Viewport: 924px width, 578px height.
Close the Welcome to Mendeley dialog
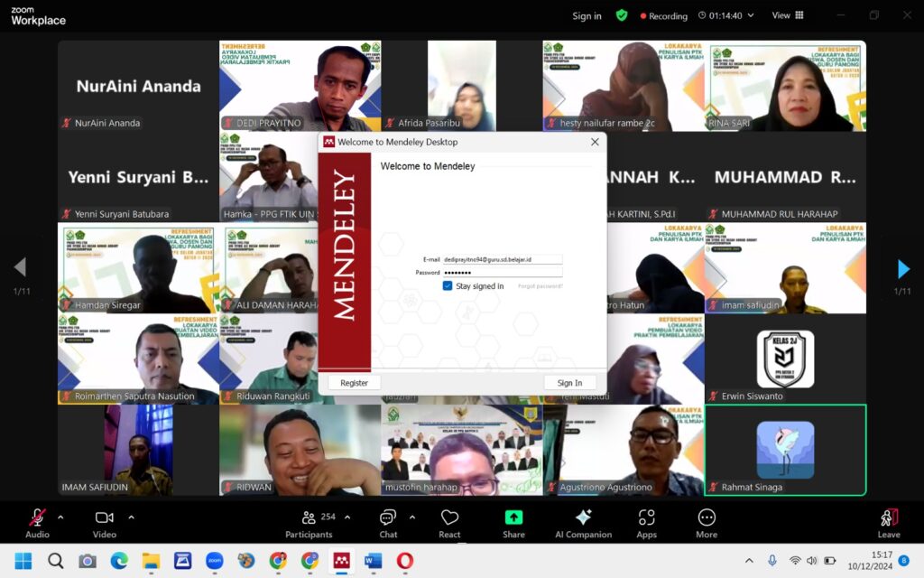[x=596, y=142]
